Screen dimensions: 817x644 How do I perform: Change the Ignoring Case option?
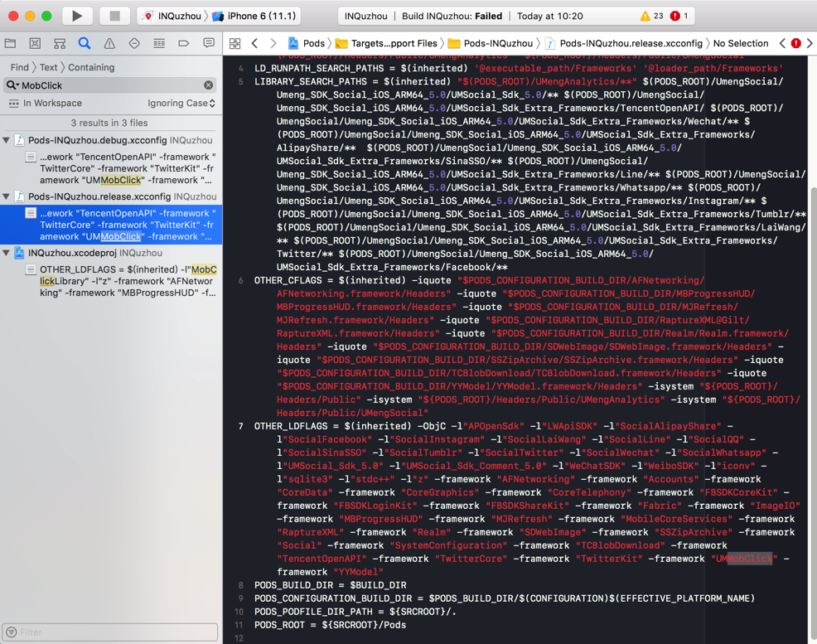click(x=181, y=103)
